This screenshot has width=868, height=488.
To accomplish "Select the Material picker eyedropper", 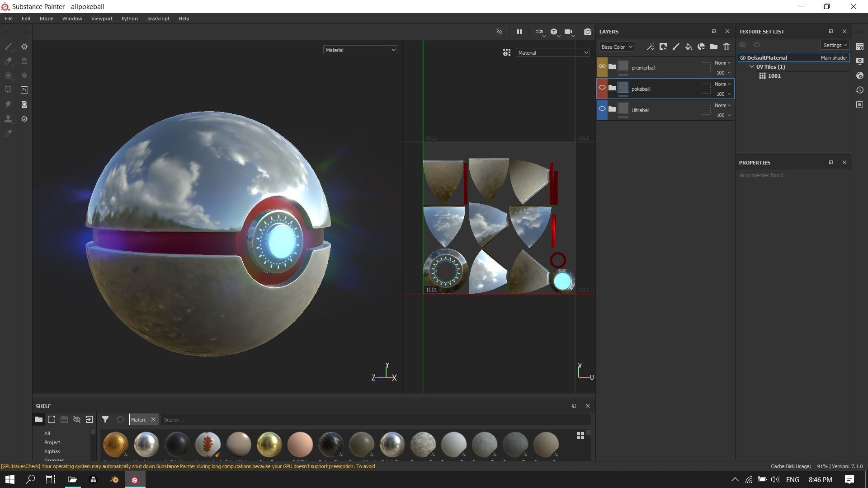I will [x=8, y=133].
